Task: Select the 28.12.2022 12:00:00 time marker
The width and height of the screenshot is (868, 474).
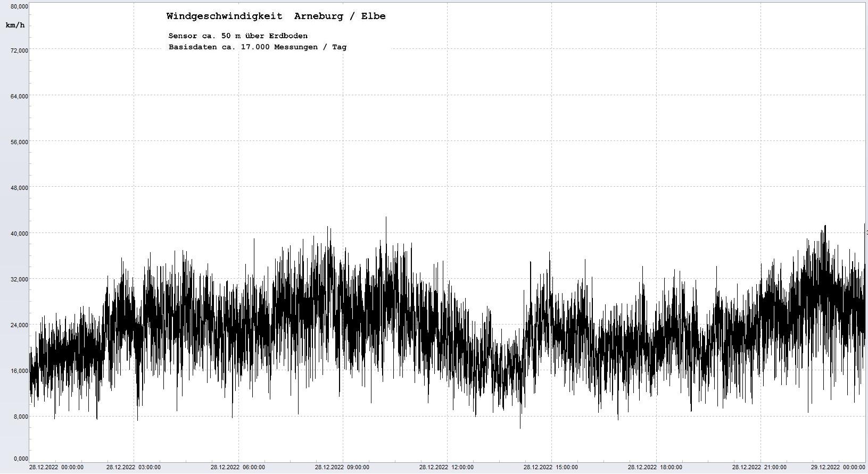Action: tap(446, 468)
